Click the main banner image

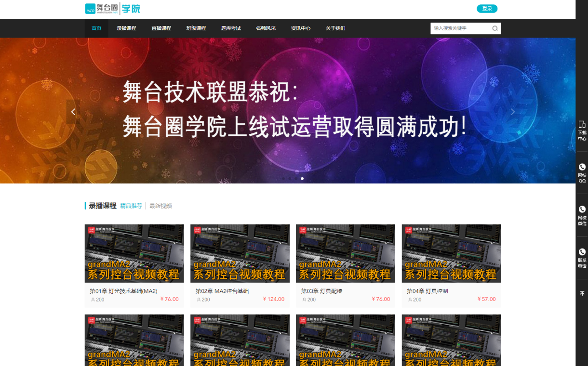click(288, 111)
